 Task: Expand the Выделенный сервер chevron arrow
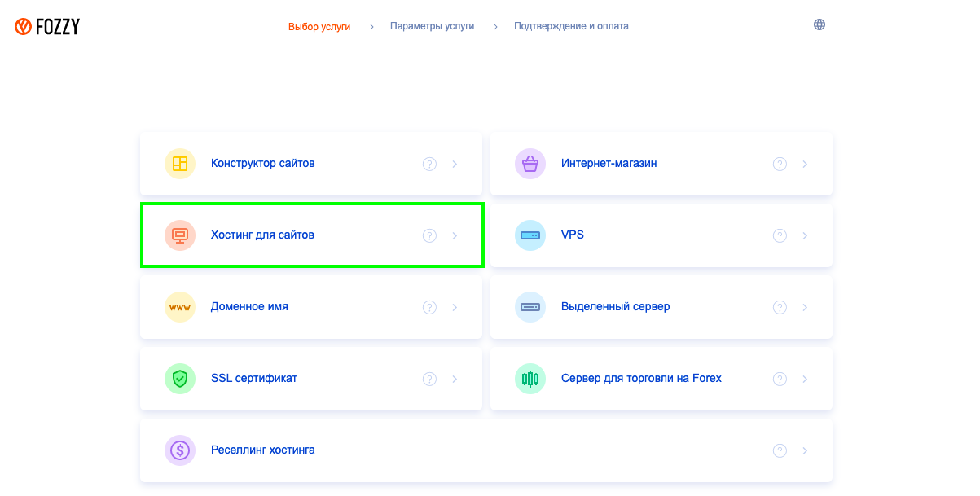[x=805, y=308]
